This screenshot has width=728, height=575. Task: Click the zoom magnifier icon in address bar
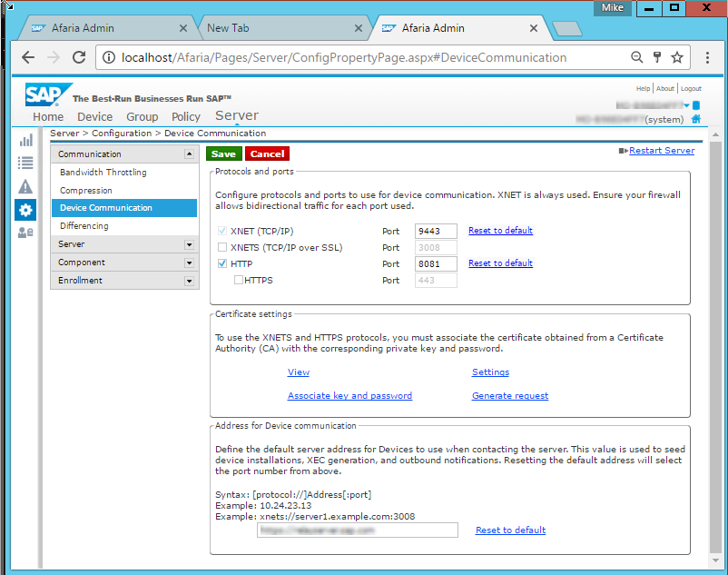636,57
